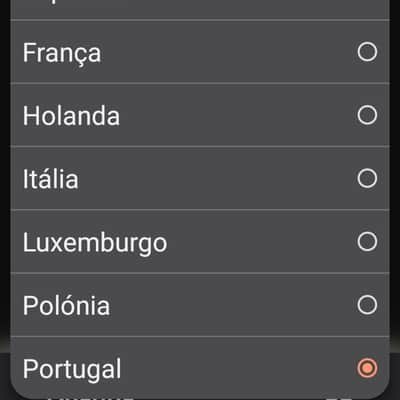Select the Polónia radio button

click(367, 305)
